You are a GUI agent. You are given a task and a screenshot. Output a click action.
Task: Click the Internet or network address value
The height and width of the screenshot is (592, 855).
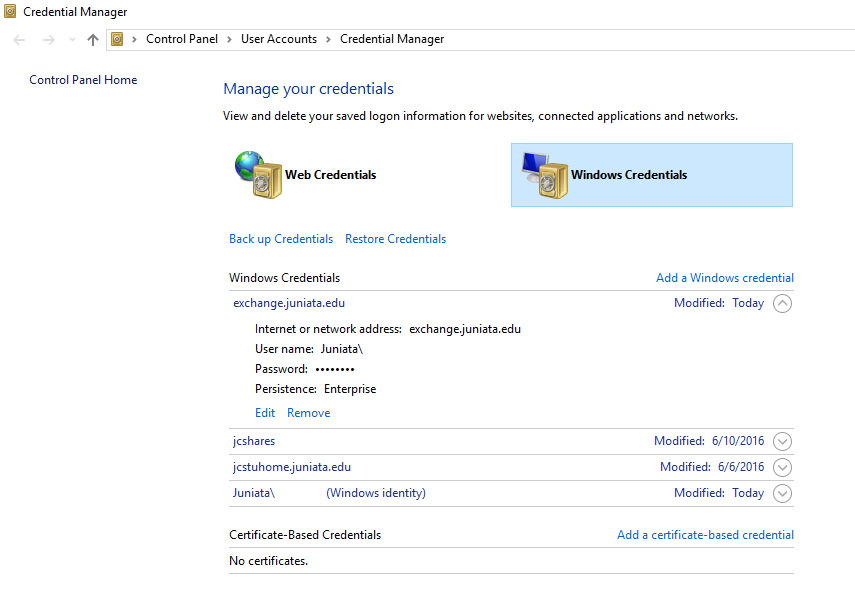(465, 329)
